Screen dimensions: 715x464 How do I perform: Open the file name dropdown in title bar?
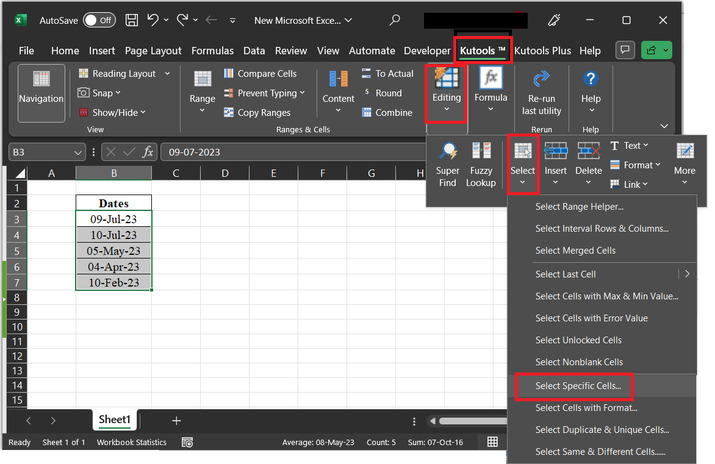click(x=348, y=21)
